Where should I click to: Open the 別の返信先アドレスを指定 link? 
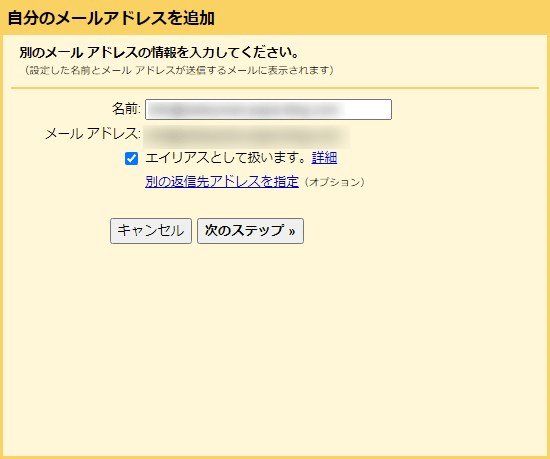coord(222,182)
